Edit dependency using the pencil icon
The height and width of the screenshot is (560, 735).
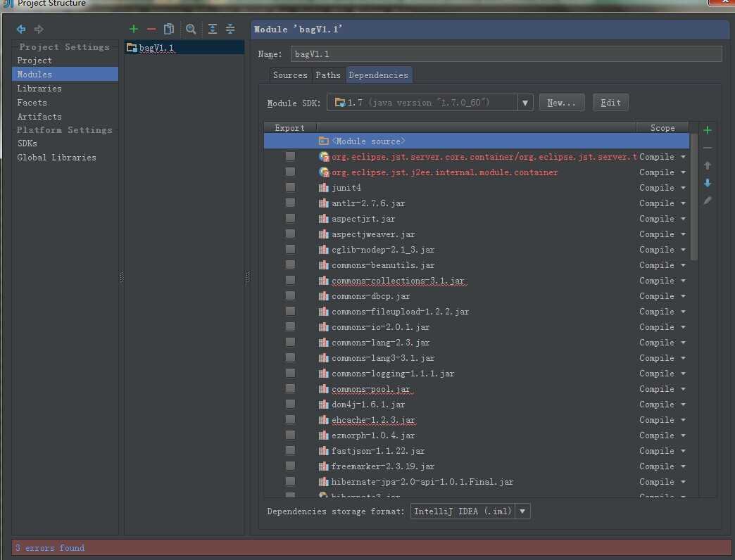[x=708, y=201]
